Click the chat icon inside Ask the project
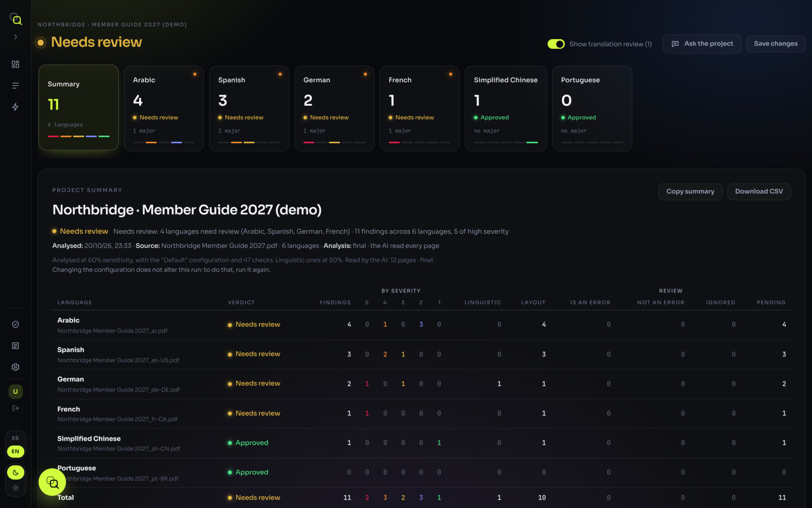The height and width of the screenshot is (508, 812). click(x=675, y=44)
